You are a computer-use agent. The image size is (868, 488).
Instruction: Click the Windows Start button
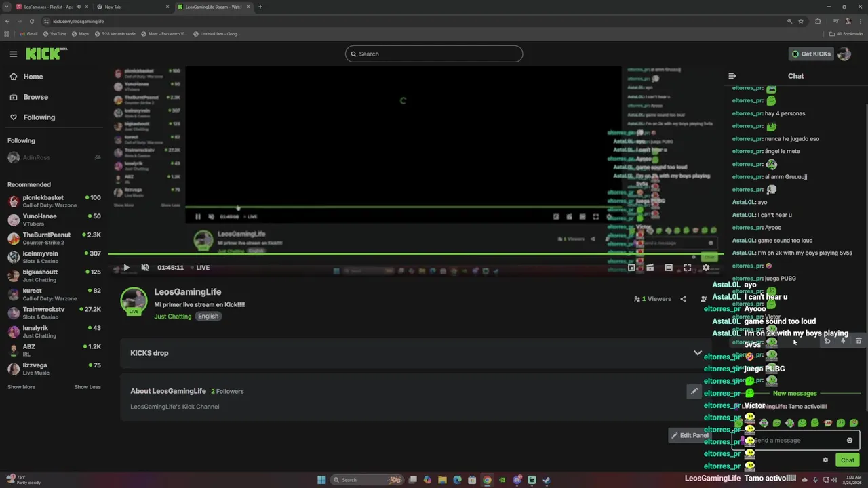(x=321, y=480)
